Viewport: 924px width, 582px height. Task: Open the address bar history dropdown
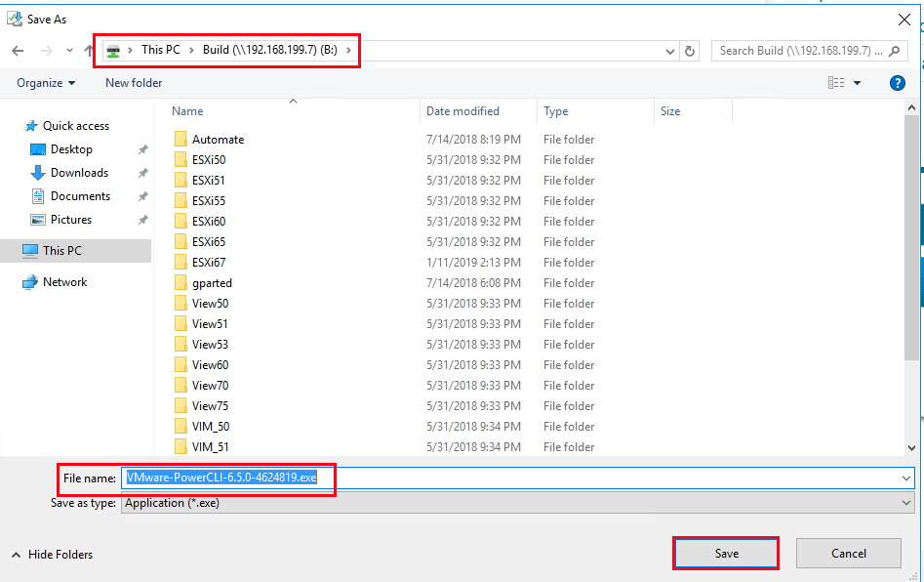670,52
